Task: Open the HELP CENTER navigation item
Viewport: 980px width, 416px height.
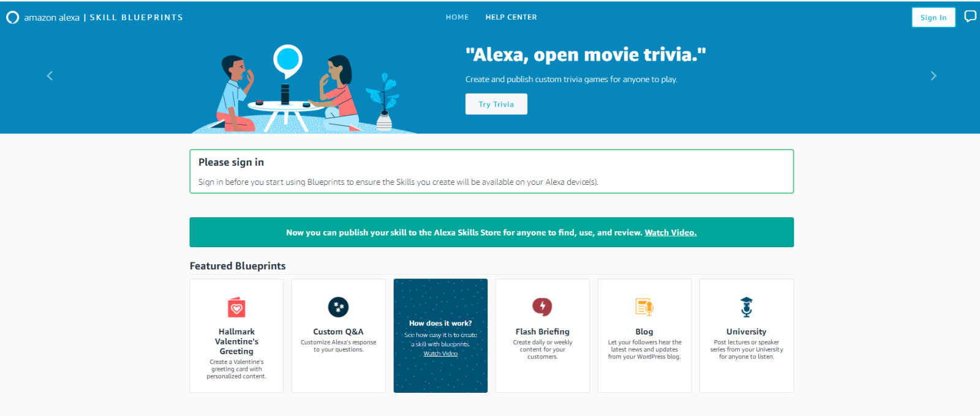Action: click(511, 17)
